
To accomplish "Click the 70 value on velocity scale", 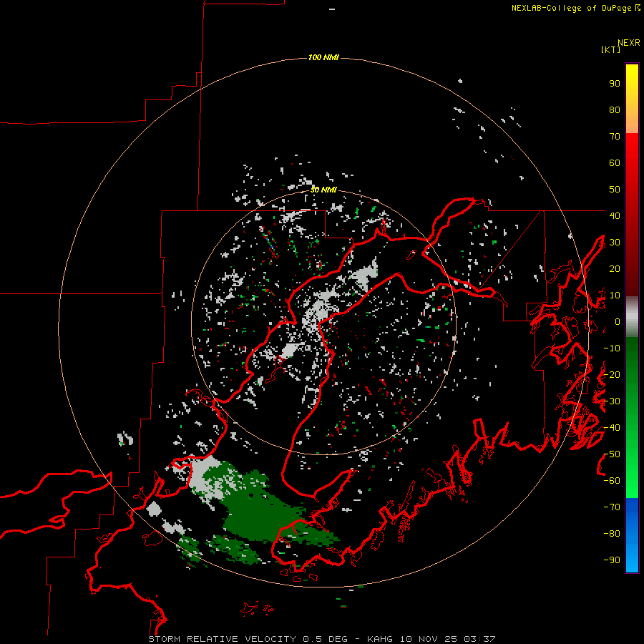I will point(615,137).
